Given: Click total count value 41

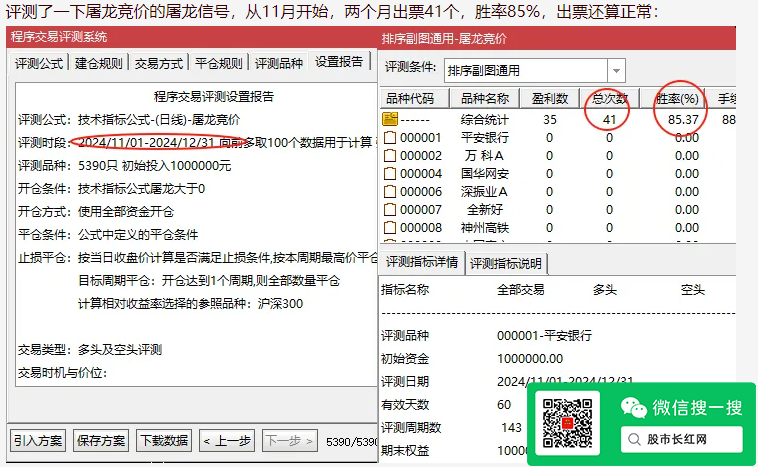Looking at the screenshot, I should pyautogui.click(x=610, y=119).
